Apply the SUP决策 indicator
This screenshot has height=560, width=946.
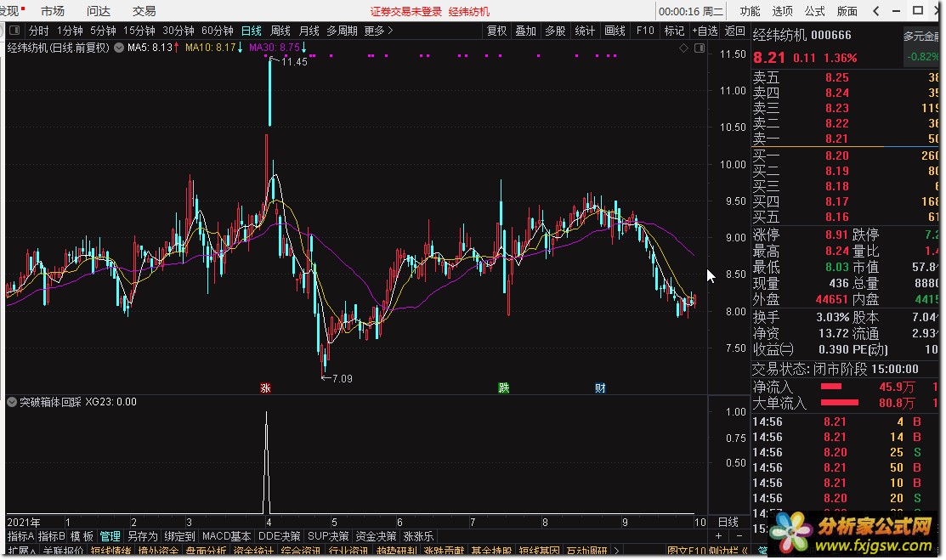(x=328, y=536)
